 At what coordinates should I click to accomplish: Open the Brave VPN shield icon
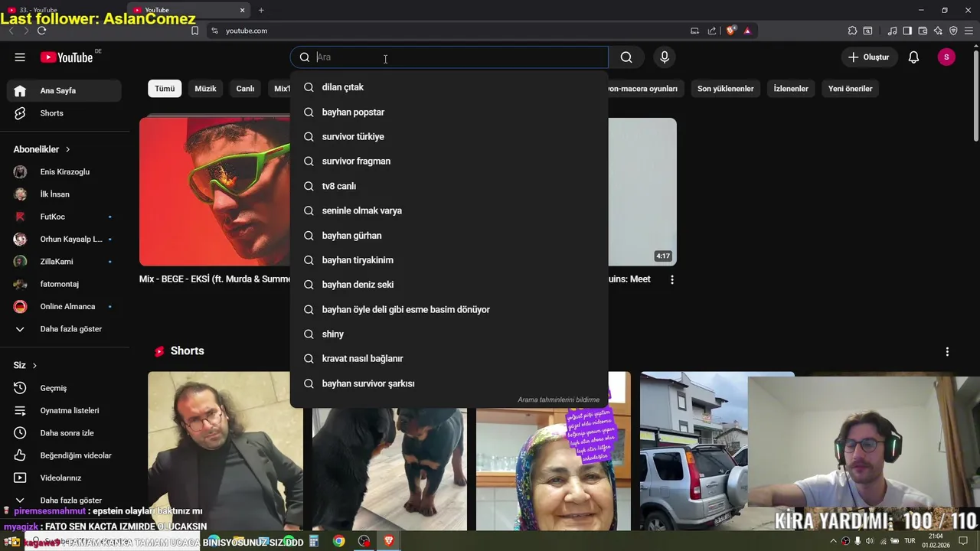(x=953, y=31)
